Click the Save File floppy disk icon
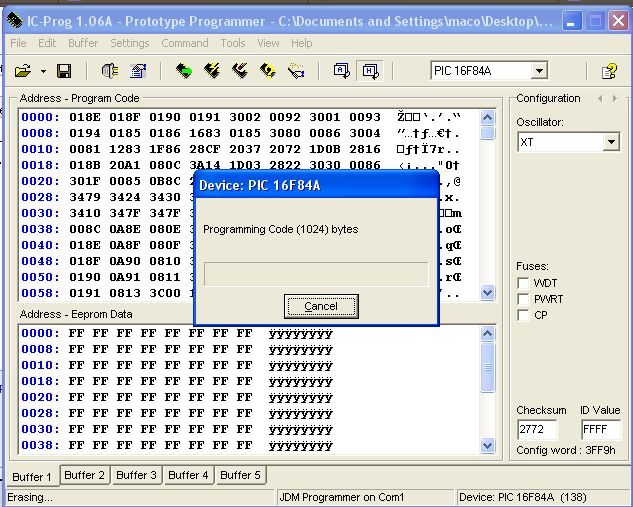The height and width of the screenshot is (507, 633). pos(64,71)
